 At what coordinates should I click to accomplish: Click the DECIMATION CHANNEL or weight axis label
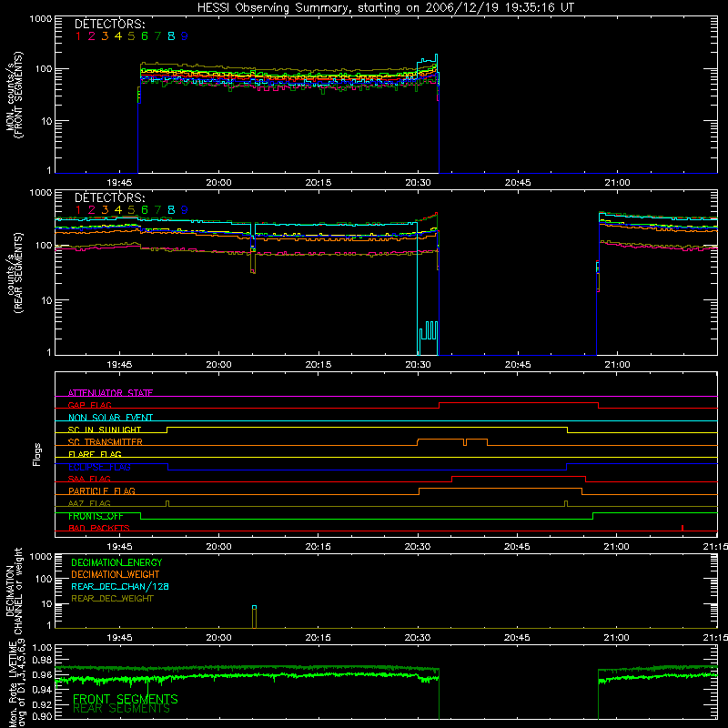[14, 591]
